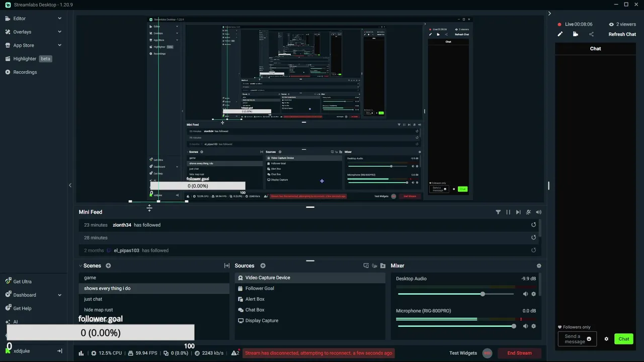Image resolution: width=644 pixels, height=362 pixels.
Task: Toggle Mini Feed alert sound speaker icon
Action: click(x=539, y=212)
